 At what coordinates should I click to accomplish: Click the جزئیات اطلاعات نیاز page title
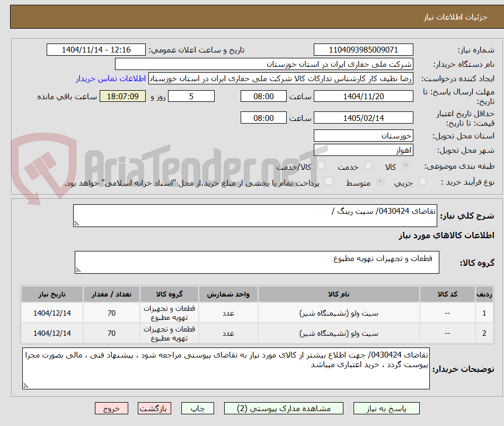click(x=455, y=17)
